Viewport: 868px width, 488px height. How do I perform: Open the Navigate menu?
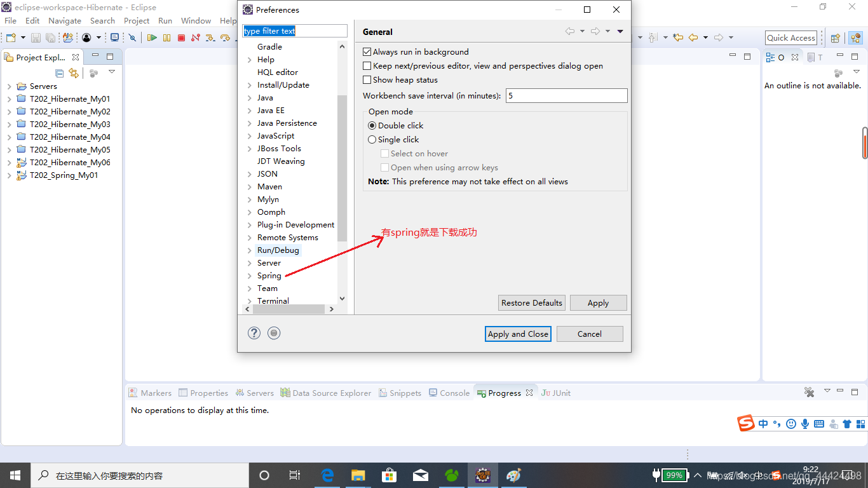[x=65, y=20]
